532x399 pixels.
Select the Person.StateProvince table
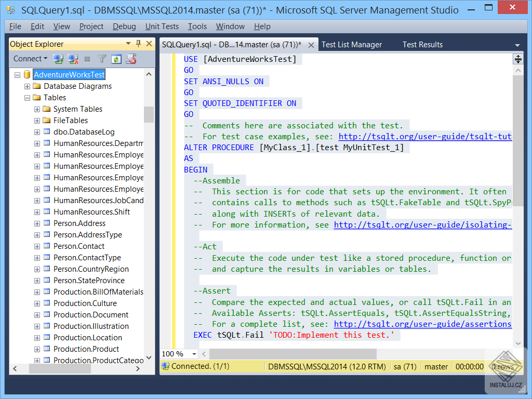tap(89, 281)
